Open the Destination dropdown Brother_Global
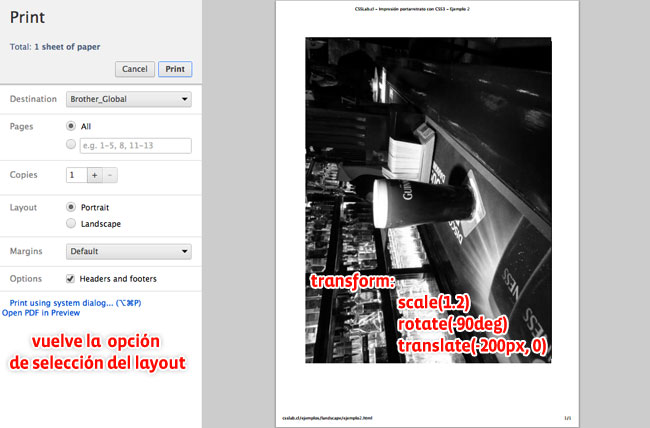This screenshot has width=650, height=428. coord(129,99)
